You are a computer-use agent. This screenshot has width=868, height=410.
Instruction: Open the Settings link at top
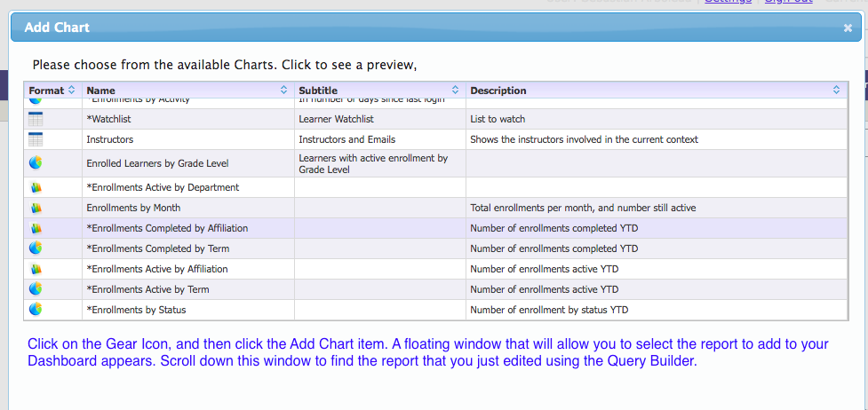pos(728,3)
